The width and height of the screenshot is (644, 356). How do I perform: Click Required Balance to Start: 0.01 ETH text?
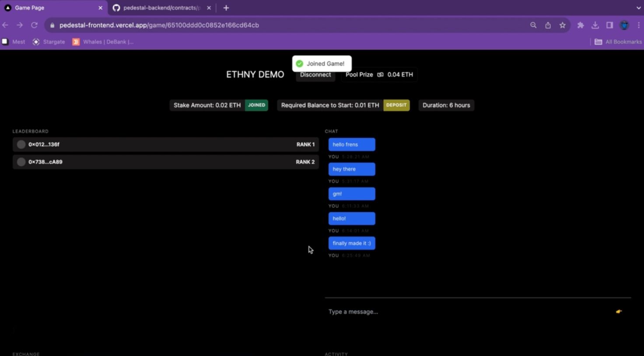[x=330, y=105]
